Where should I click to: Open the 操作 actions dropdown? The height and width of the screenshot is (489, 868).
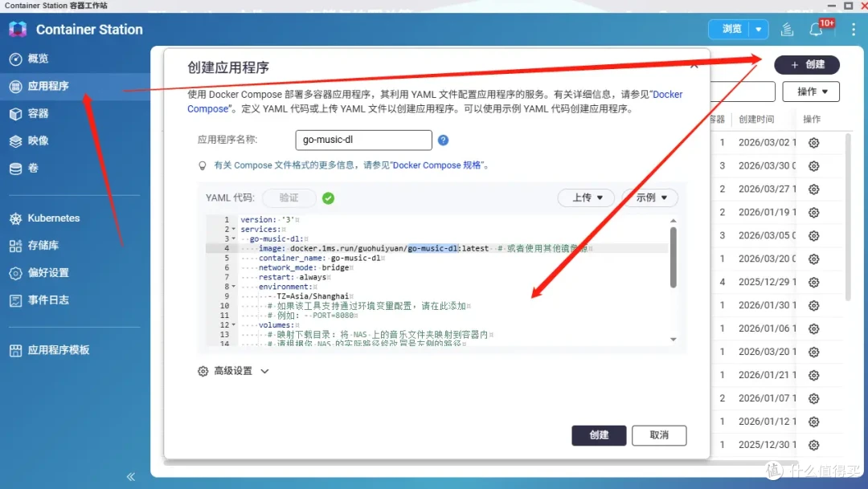pyautogui.click(x=811, y=92)
